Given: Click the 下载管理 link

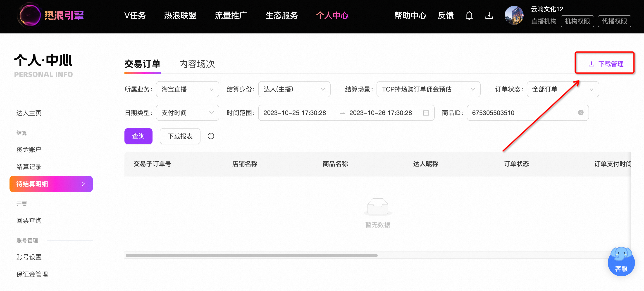Looking at the screenshot, I should (x=606, y=64).
